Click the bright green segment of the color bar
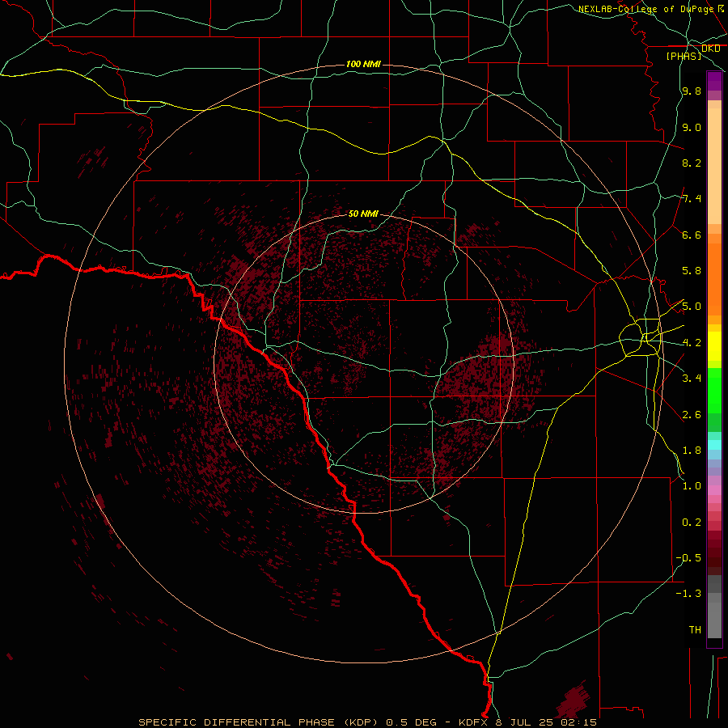Screen dimensions: 728x728 [714, 391]
